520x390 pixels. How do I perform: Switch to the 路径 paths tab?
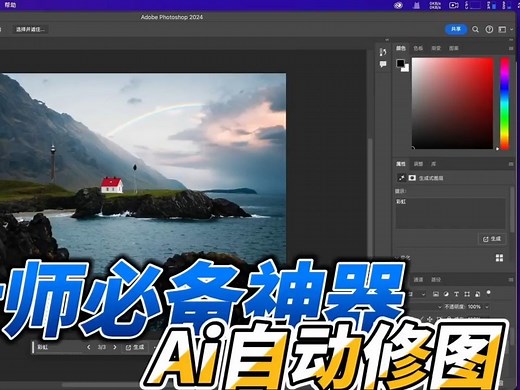[x=436, y=280]
